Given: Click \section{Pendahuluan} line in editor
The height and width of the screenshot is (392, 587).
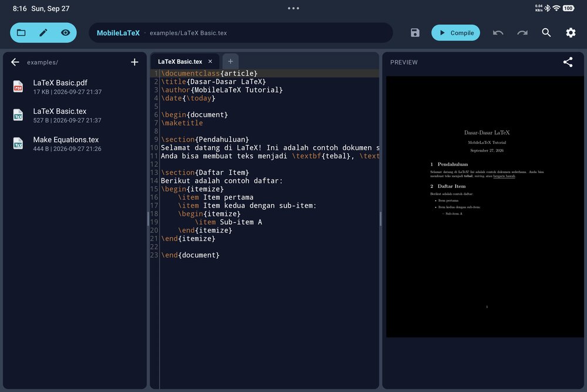Looking at the screenshot, I should [x=205, y=139].
